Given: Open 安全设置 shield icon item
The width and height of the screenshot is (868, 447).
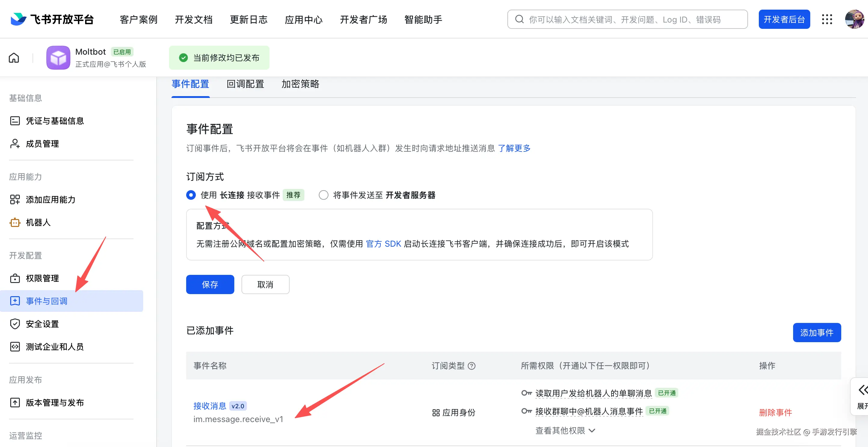Looking at the screenshot, I should [42, 324].
